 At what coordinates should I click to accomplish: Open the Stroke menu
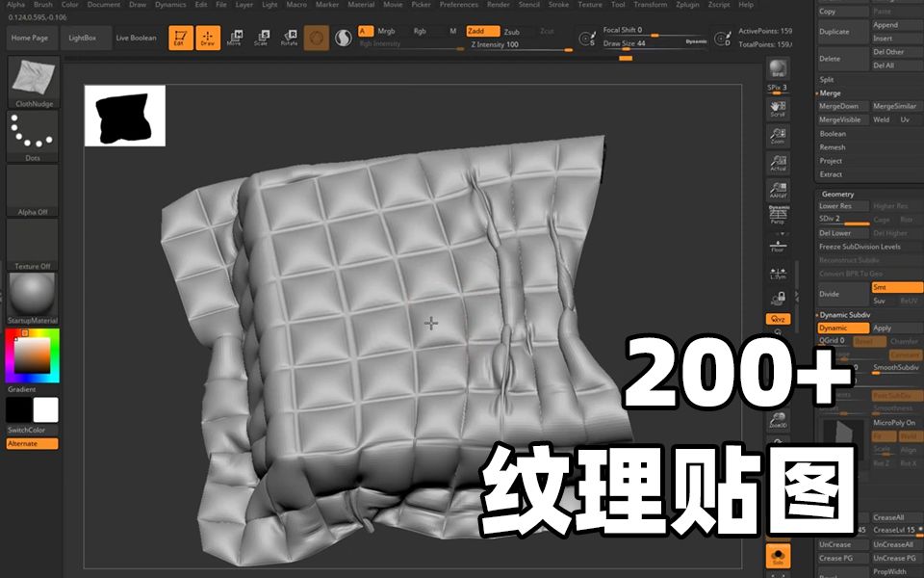point(558,5)
